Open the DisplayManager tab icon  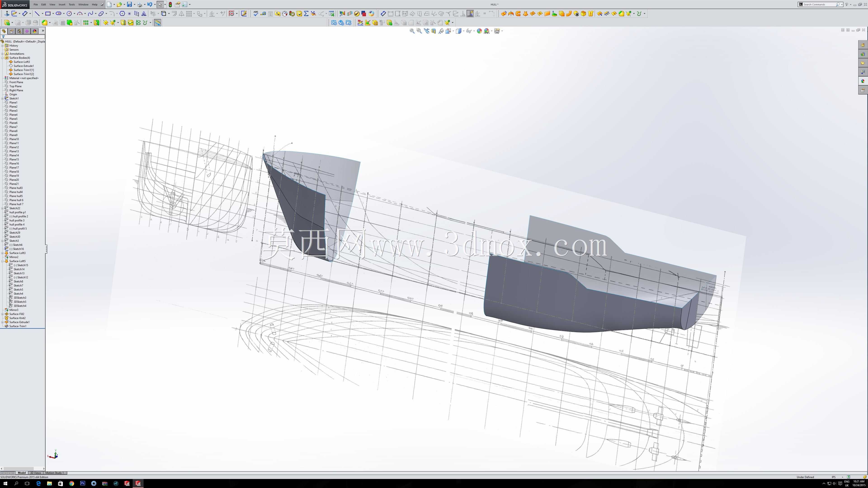point(35,31)
